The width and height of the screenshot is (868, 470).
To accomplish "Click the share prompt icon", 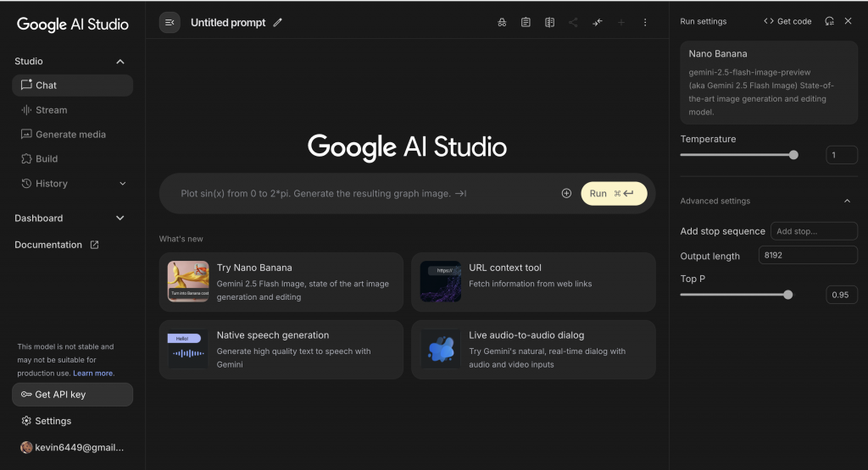I will point(573,23).
